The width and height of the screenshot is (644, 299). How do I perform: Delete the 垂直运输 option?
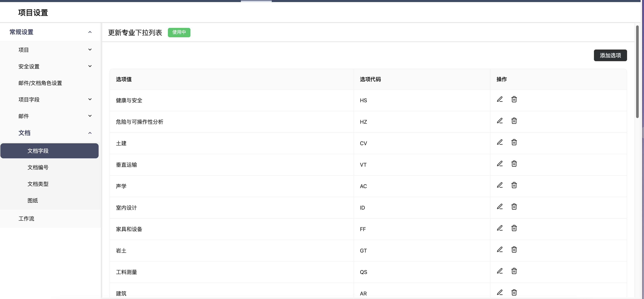[514, 164]
